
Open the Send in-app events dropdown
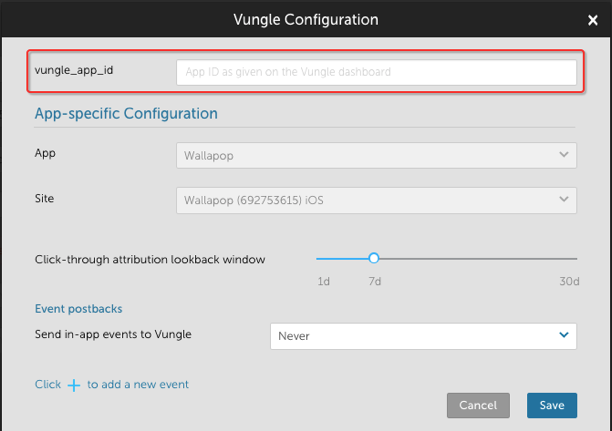pyautogui.click(x=423, y=336)
